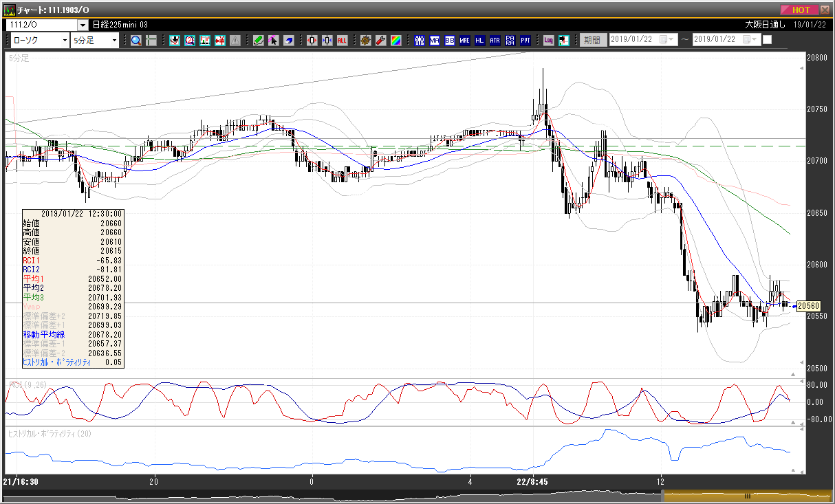This screenshot has height=504, width=835.
Task: Open the rainbow color settings icon
Action: pos(395,40)
